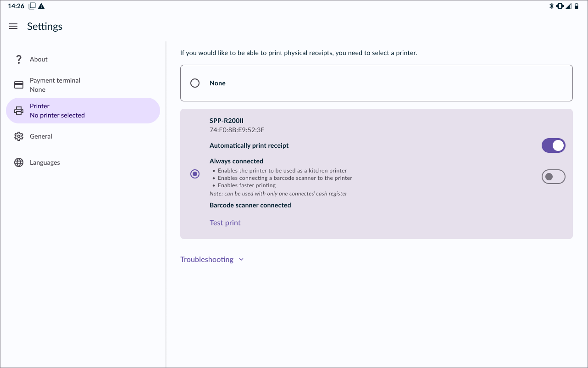Viewport: 588px width, 368px height.
Task: Open the Payment terminal settings
Action: (x=83, y=85)
